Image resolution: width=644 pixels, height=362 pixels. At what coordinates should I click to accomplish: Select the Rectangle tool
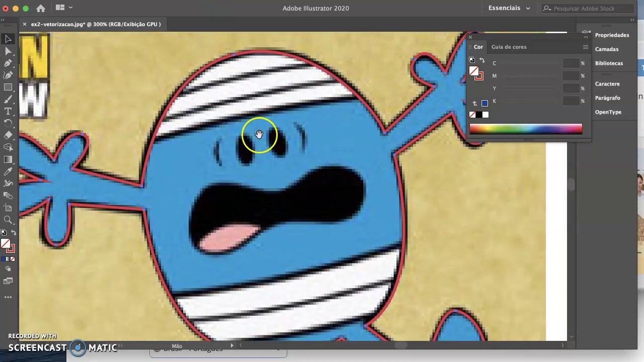(x=8, y=87)
